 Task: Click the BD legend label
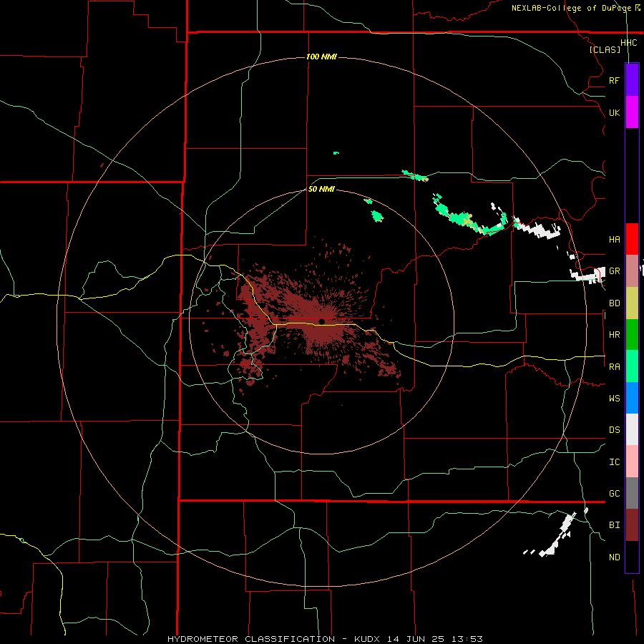pyautogui.click(x=614, y=303)
